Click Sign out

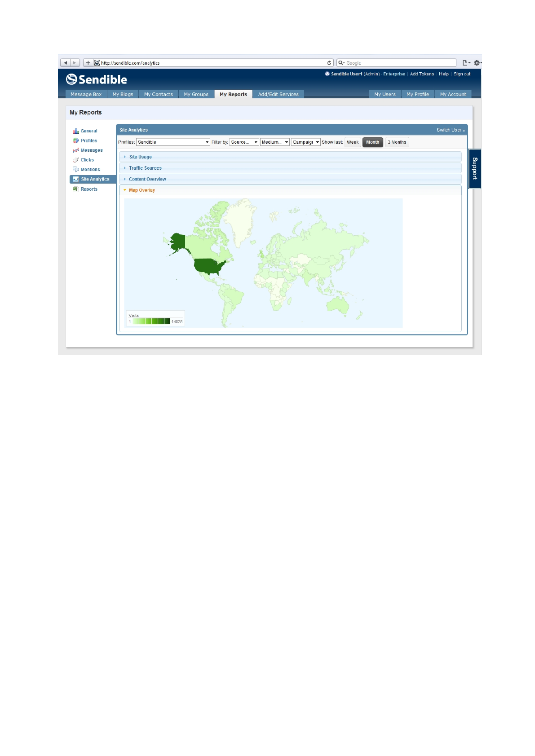coord(462,74)
